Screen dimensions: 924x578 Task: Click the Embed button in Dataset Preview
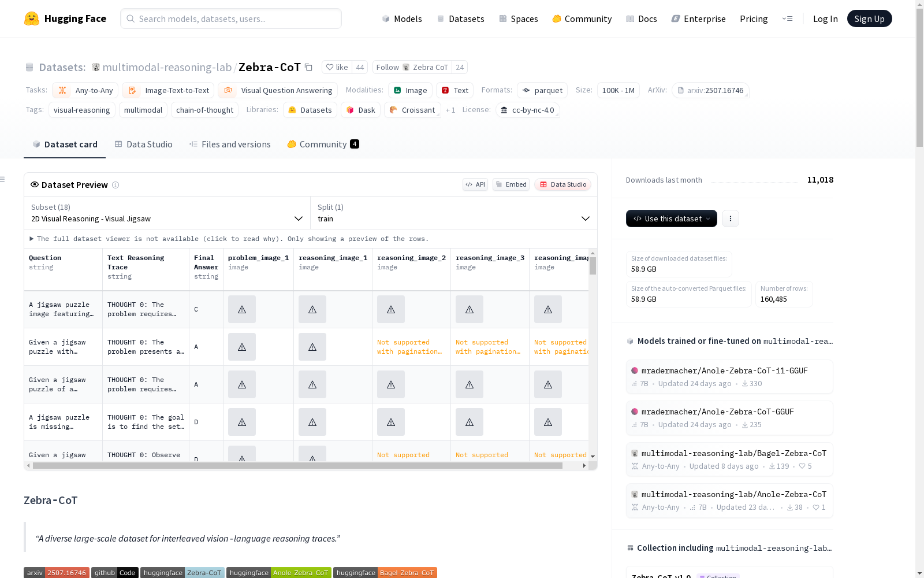tap(511, 184)
